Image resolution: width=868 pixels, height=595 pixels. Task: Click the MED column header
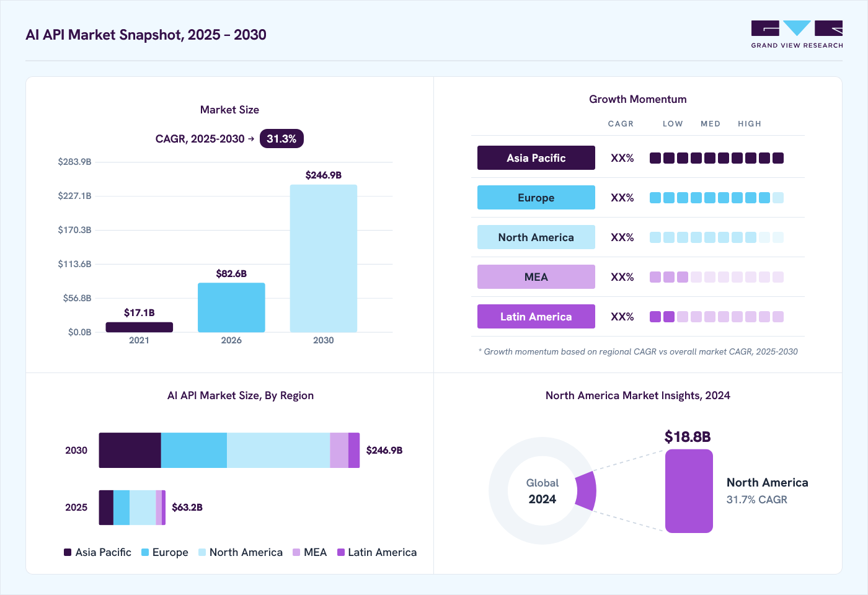(711, 124)
